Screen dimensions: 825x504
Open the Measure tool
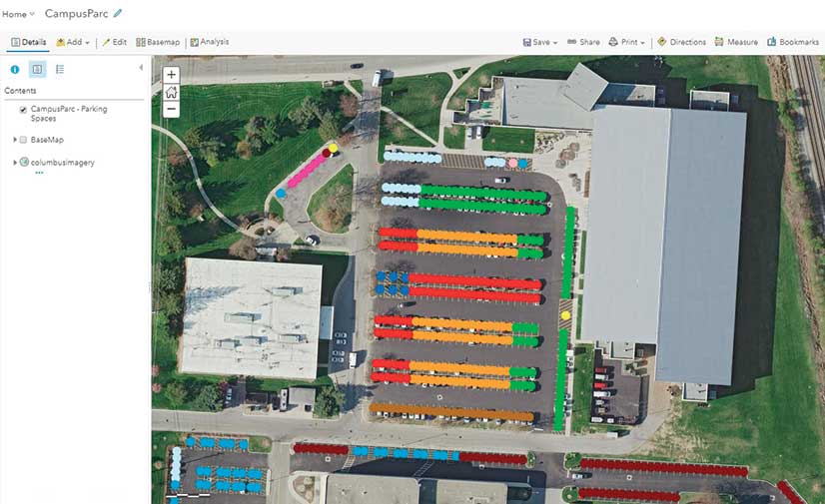(736, 42)
